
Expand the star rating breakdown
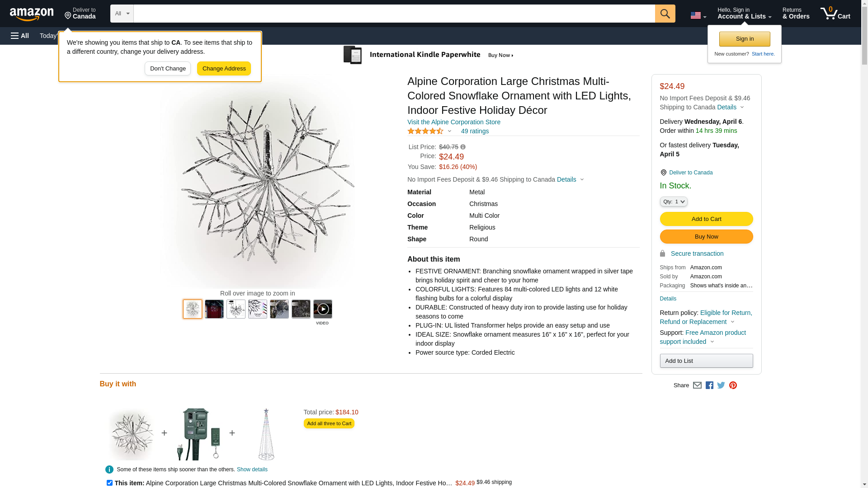[x=429, y=131]
